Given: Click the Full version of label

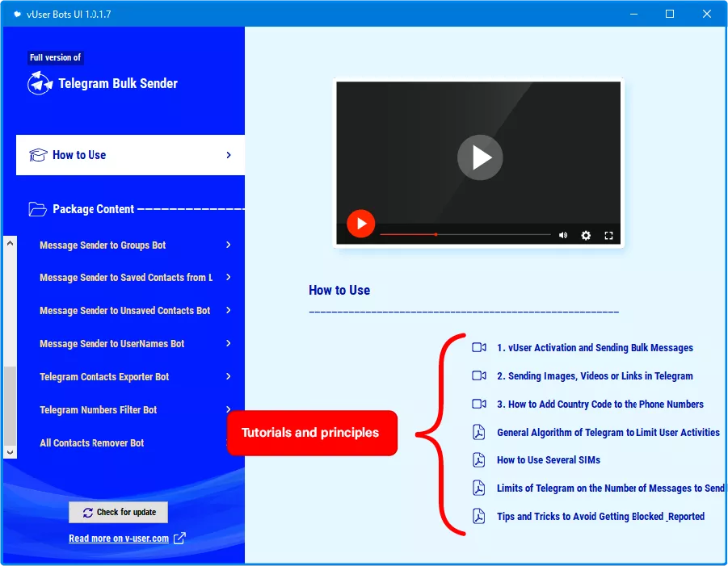Looking at the screenshot, I should [x=55, y=57].
